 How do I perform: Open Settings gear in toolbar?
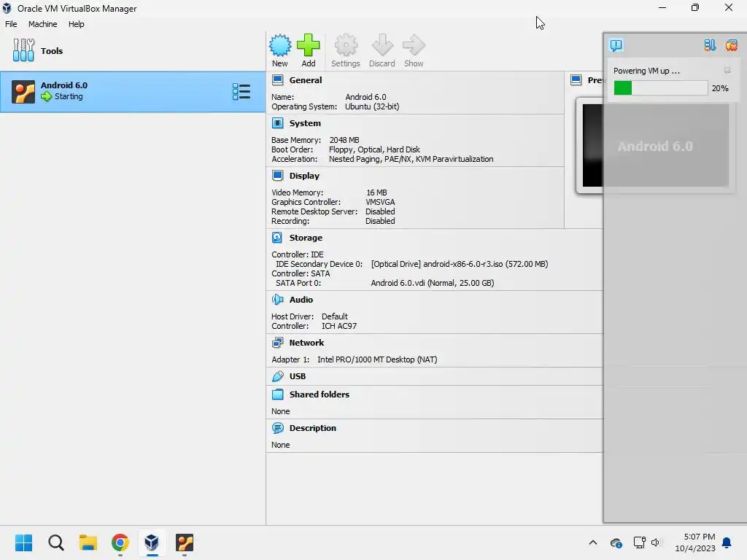tap(345, 46)
